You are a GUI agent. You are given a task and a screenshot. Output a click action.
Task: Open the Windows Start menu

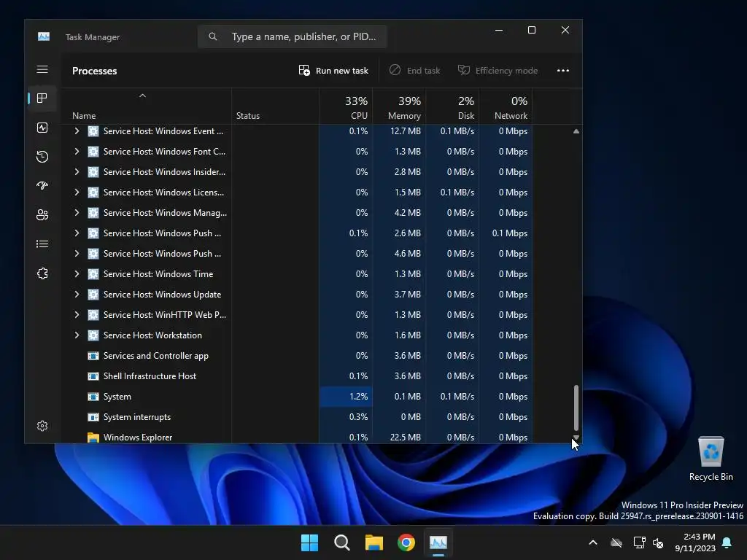coord(309,542)
